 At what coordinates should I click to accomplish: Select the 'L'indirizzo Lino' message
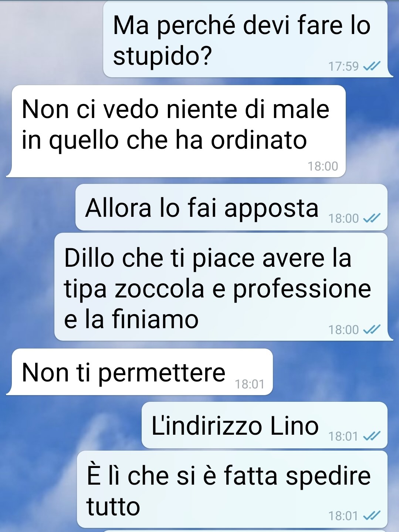[x=264, y=425]
